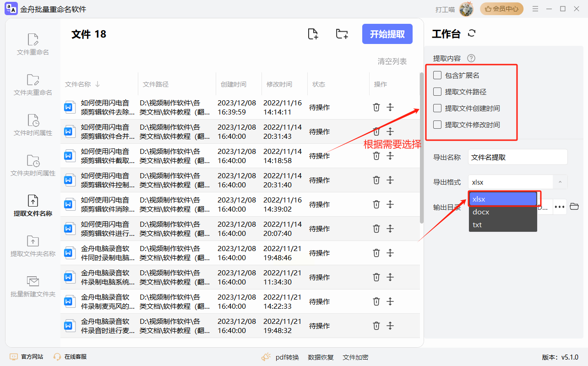This screenshot has height=366, width=588.
Task: Enable the 包含扩展名 checkbox
Action: point(437,75)
